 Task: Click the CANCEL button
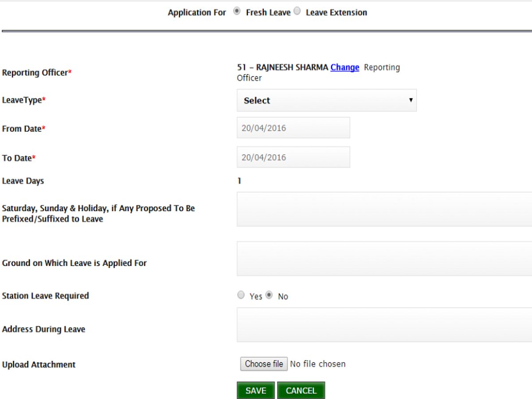[x=301, y=390]
